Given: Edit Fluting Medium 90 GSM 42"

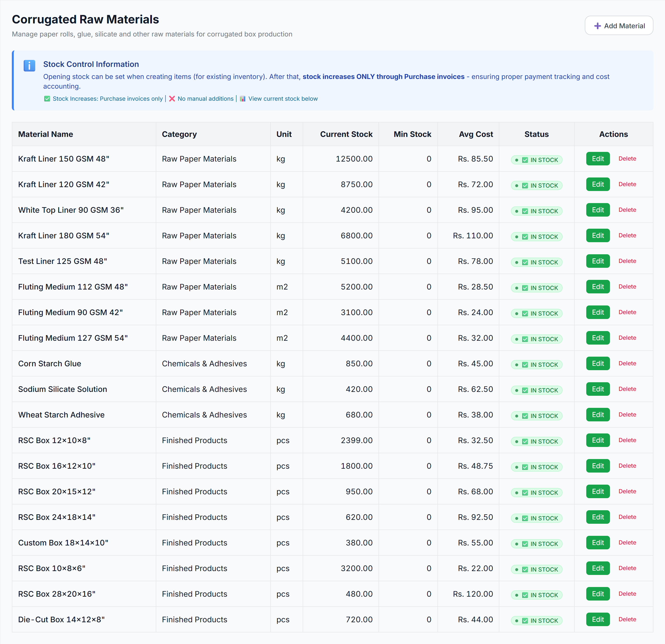Looking at the screenshot, I should click(598, 312).
